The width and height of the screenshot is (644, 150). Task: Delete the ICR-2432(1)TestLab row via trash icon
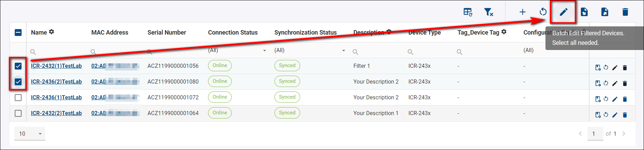pyautogui.click(x=624, y=67)
